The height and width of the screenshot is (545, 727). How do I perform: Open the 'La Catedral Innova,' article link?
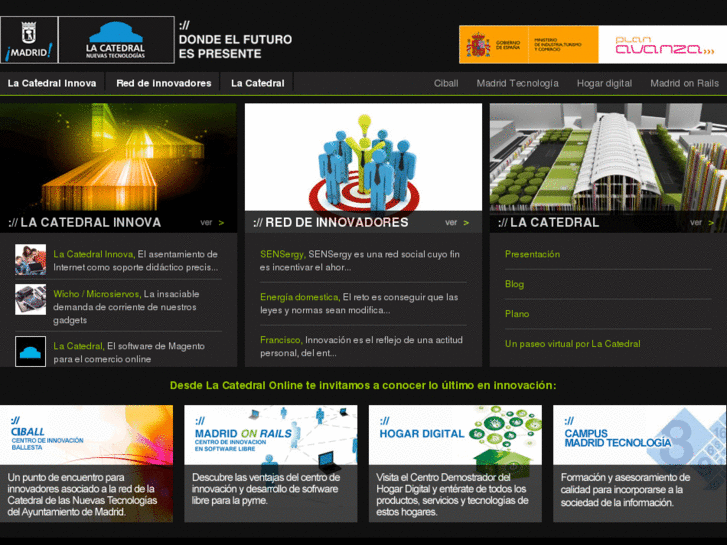(94, 254)
